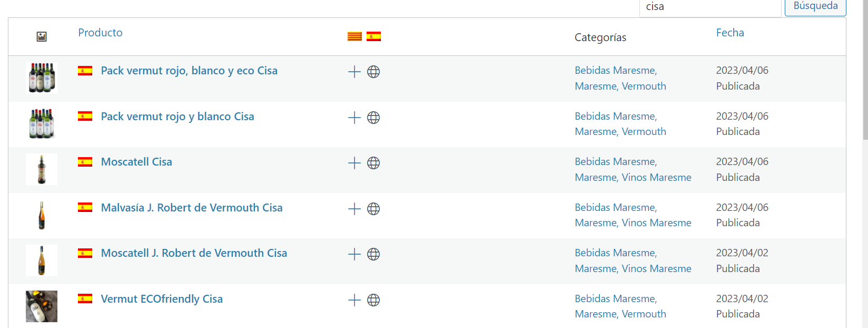868x328 pixels.
Task: Click the globe icon in the Moscatell Cisa row
Action: click(373, 163)
